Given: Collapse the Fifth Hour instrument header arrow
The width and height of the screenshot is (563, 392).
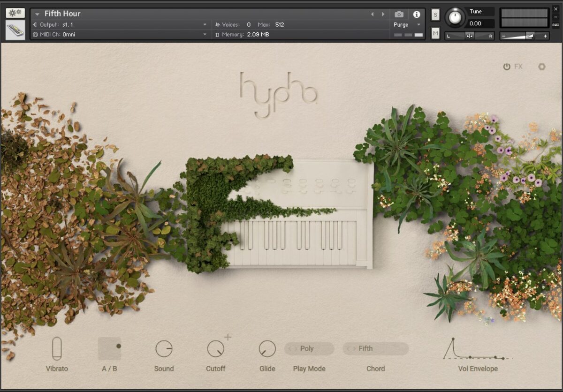Looking at the screenshot, I should (x=37, y=14).
